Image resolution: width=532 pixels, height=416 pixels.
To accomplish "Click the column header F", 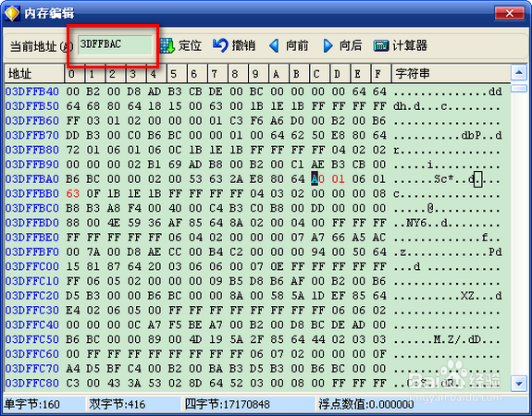I will click(380, 73).
